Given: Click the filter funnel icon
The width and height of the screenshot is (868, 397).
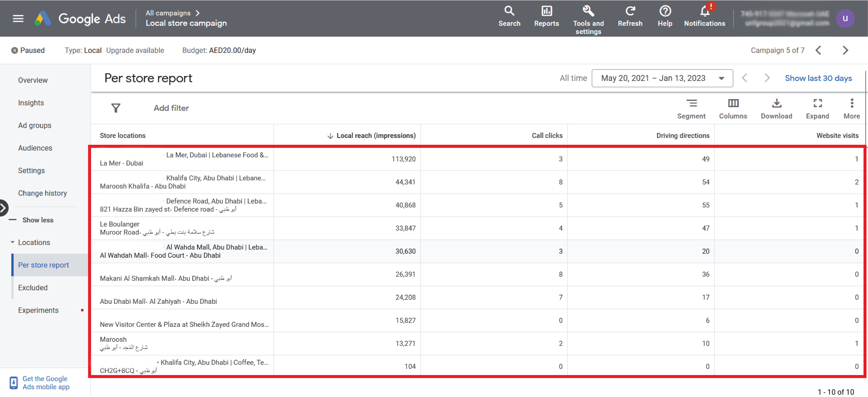Looking at the screenshot, I should pos(116,108).
